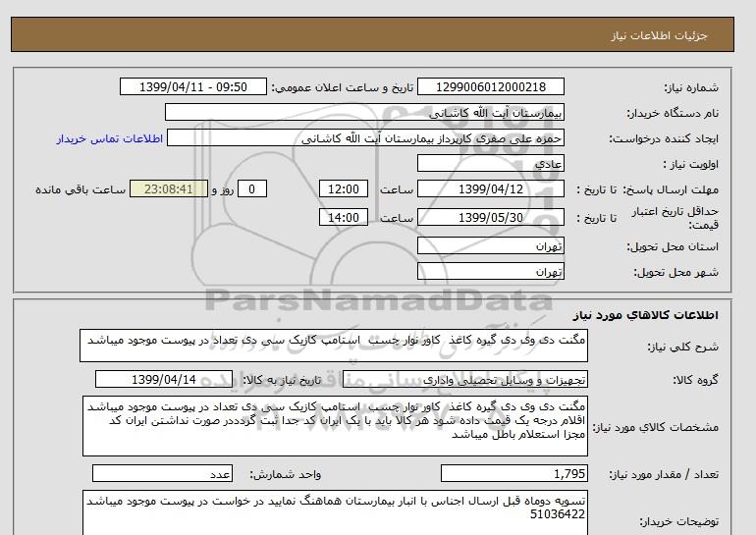Select the price validity time field 14:00

pyautogui.click(x=344, y=217)
